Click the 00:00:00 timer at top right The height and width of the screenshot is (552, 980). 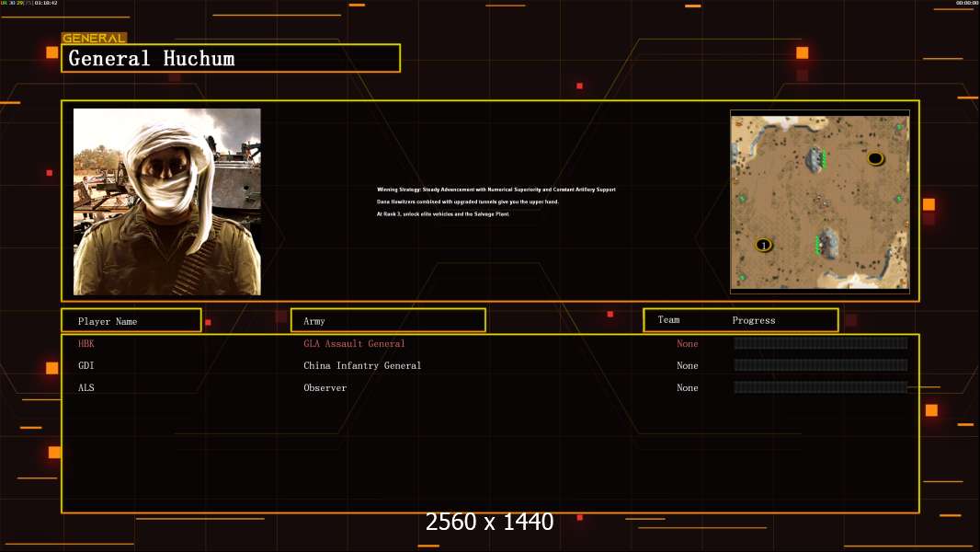pos(967,3)
